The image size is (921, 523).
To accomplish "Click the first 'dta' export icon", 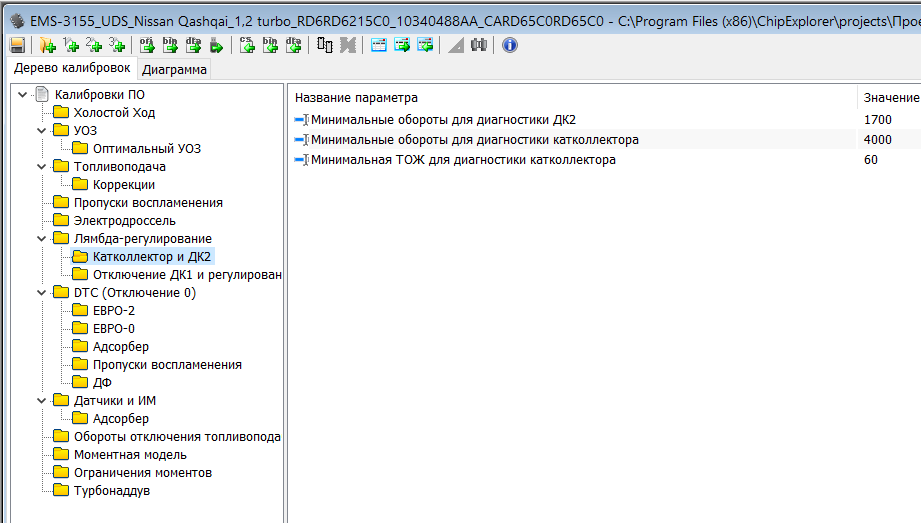I will (193, 45).
